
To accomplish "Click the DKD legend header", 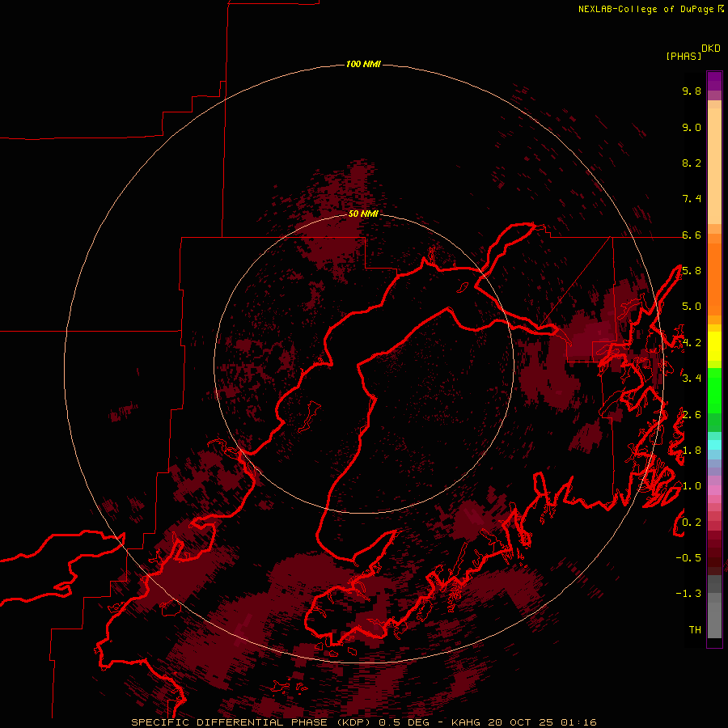I will (x=711, y=48).
